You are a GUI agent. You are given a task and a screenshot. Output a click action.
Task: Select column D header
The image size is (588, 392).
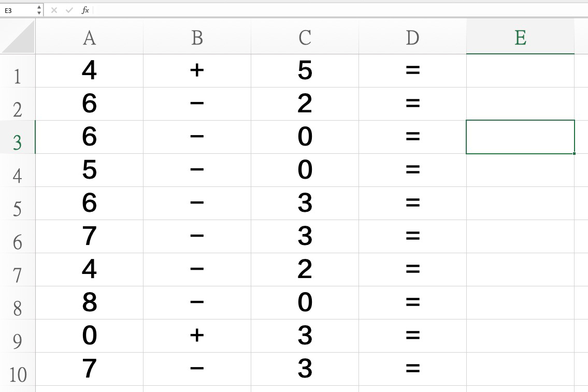click(x=412, y=37)
